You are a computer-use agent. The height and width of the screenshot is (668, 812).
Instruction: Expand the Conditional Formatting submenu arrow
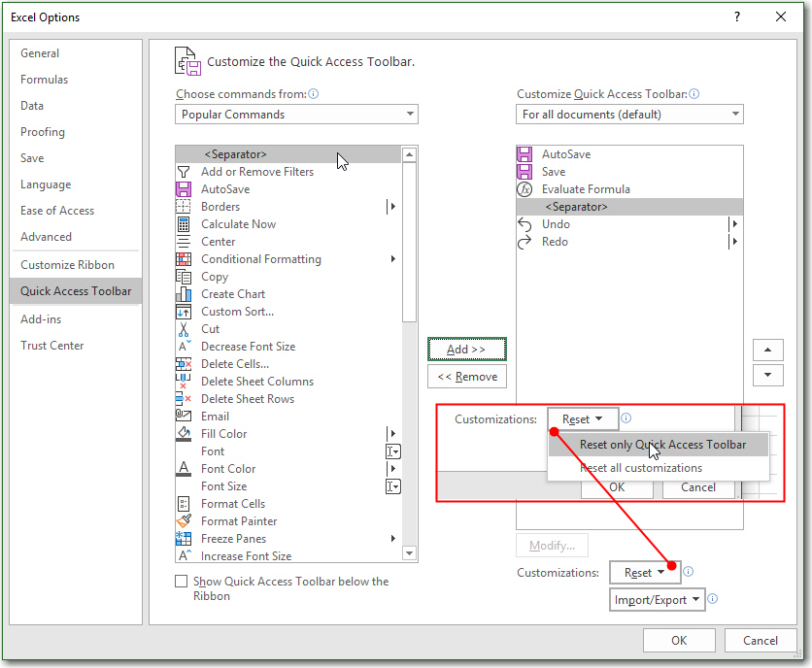tap(393, 259)
